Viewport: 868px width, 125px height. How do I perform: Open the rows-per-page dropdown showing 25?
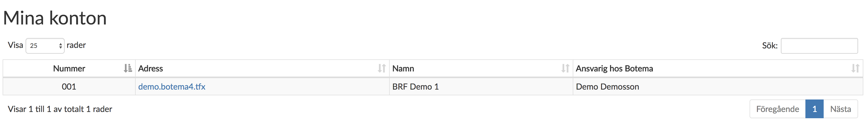click(45, 46)
